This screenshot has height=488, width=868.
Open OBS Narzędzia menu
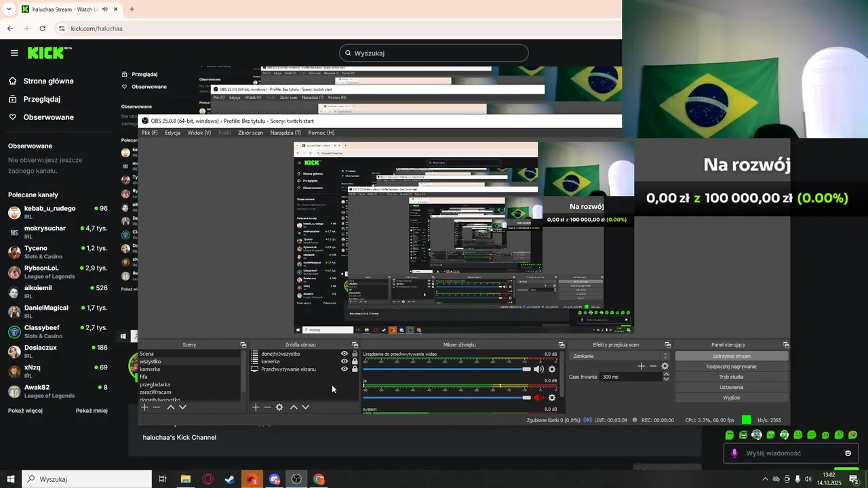pyautogui.click(x=285, y=133)
